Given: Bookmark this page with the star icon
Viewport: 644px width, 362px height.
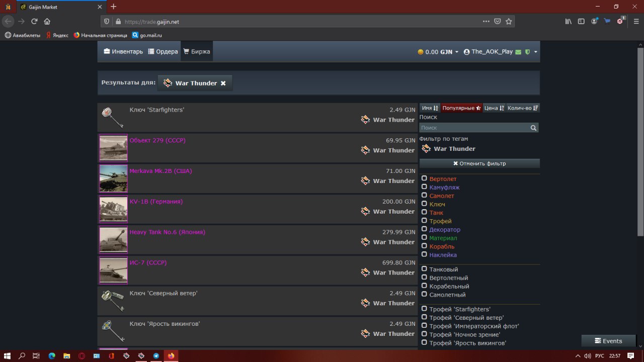Looking at the screenshot, I should (509, 22).
